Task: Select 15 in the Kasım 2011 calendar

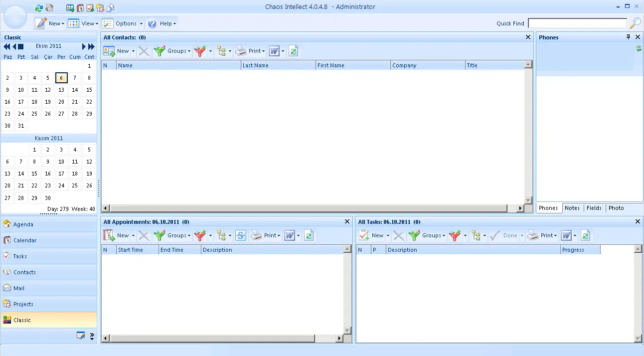Action: point(34,174)
